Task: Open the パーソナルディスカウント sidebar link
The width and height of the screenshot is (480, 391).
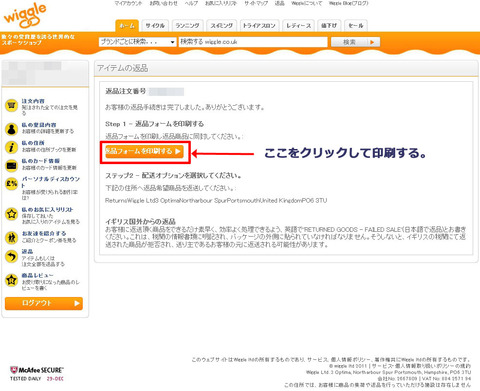Action: 51,182
